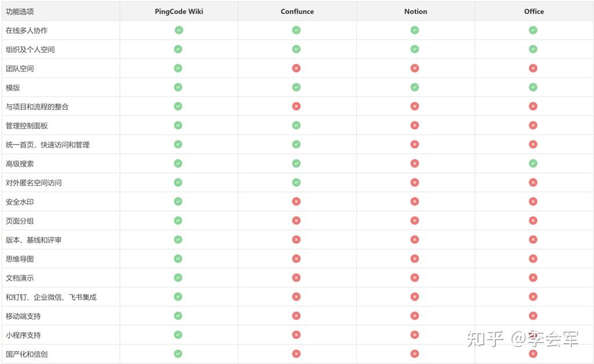Image resolution: width=594 pixels, height=364 pixels.
Task: Click Office green check for 组织及个人空间
Action: click(x=533, y=49)
